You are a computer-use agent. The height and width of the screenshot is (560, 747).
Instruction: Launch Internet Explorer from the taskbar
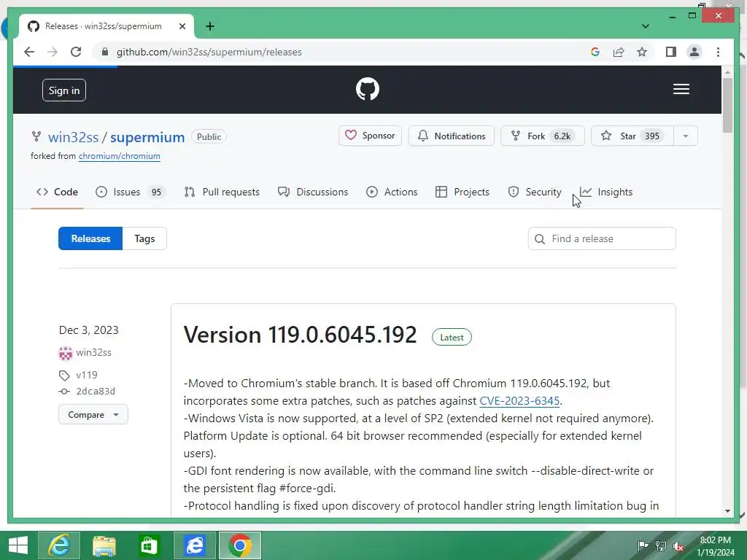(59, 545)
